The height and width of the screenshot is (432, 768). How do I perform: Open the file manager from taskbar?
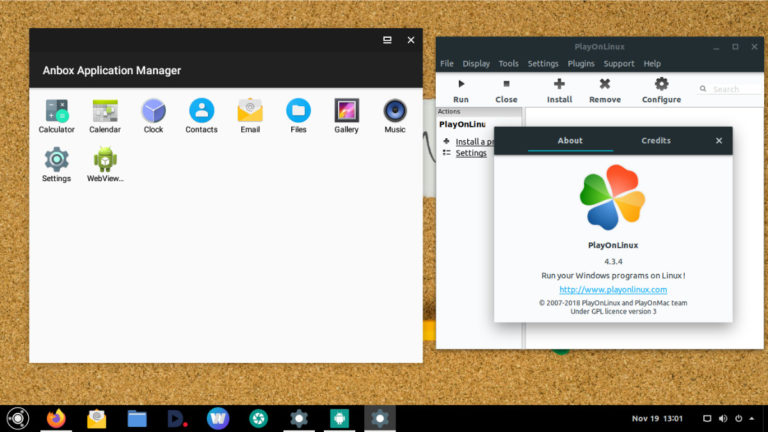click(x=137, y=419)
